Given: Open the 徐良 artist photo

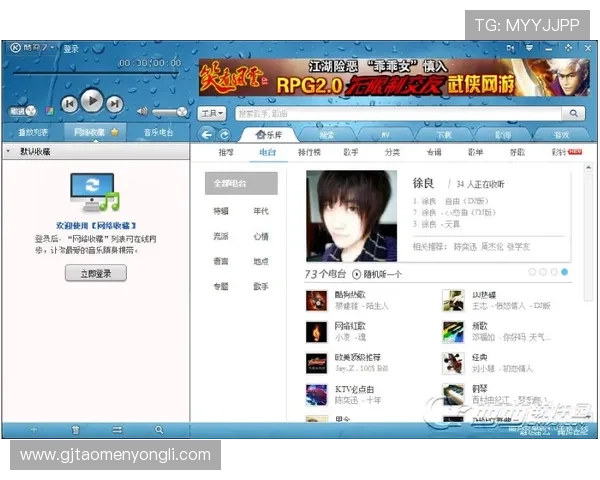Looking at the screenshot, I should point(352,216).
